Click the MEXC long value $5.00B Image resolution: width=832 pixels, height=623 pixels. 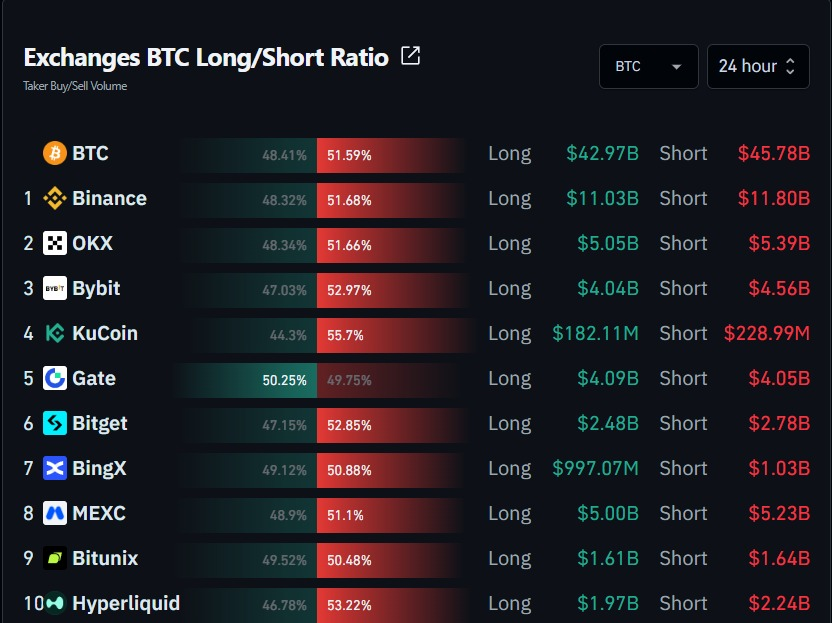pos(608,513)
